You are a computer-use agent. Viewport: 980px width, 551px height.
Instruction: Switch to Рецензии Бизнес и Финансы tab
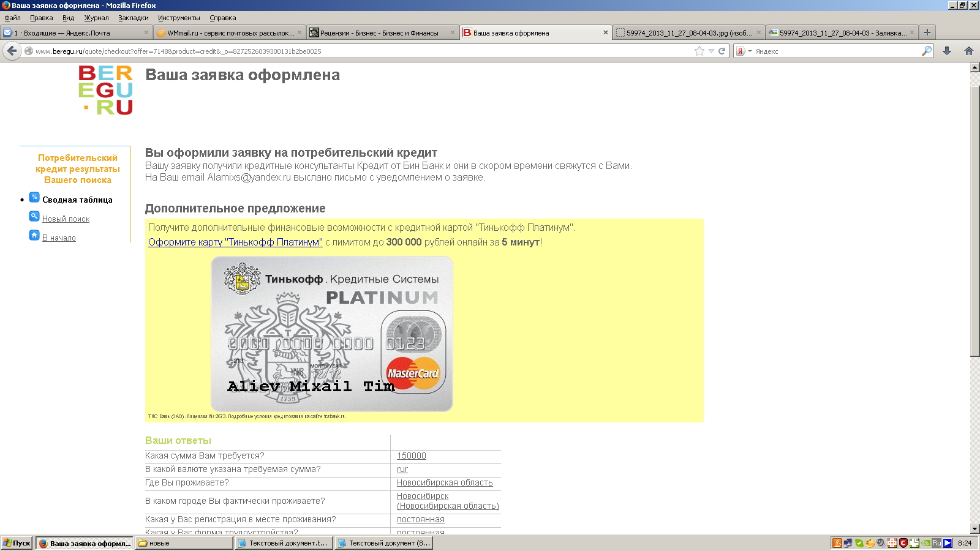(x=383, y=33)
